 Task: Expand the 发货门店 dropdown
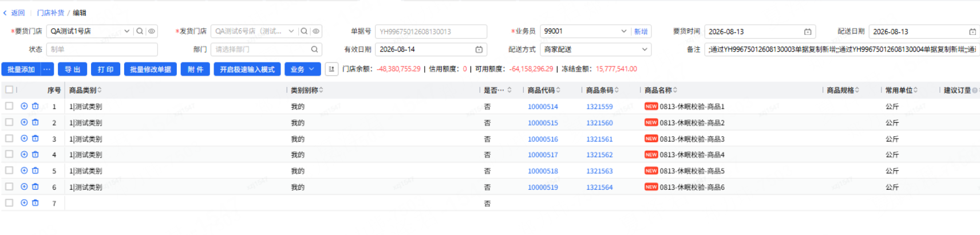[x=291, y=32]
